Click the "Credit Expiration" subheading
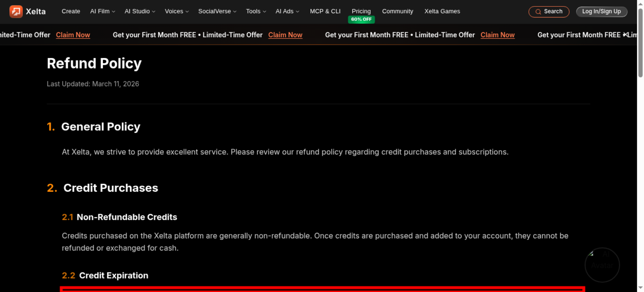The image size is (644, 292). click(x=114, y=276)
